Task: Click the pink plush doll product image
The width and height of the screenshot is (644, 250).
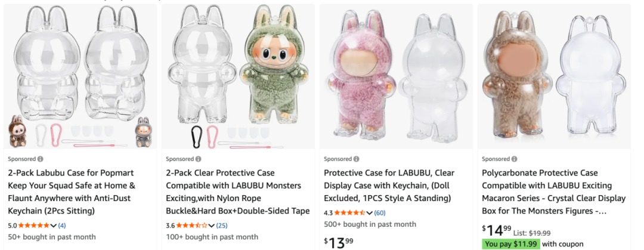Action: [x=397, y=76]
